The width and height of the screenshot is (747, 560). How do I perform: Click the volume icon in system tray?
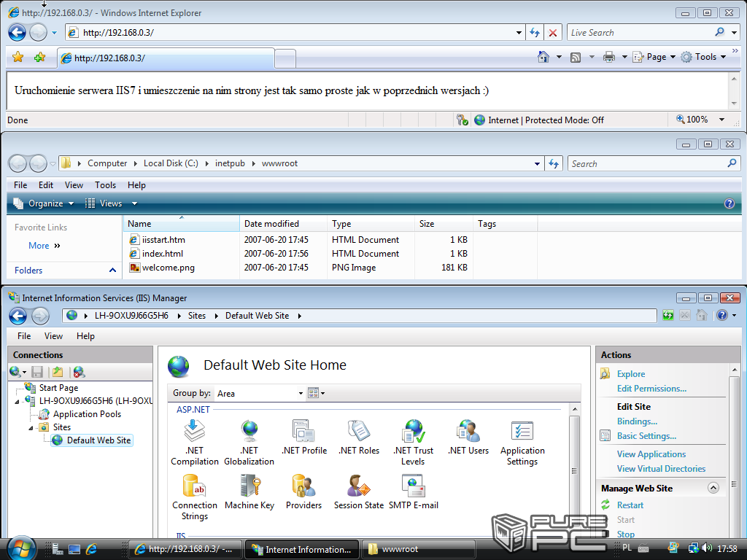pyautogui.click(x=707, y=548)
